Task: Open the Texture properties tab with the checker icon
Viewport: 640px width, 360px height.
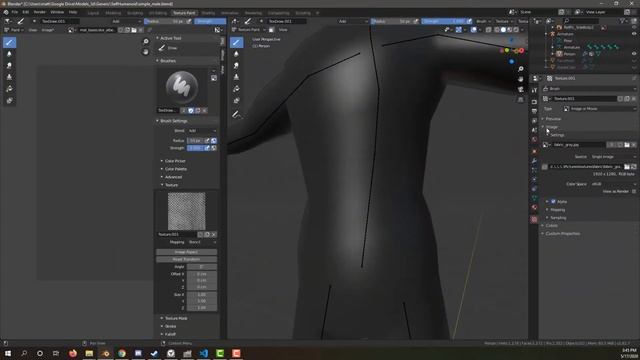Action: (x=534, y=220)
